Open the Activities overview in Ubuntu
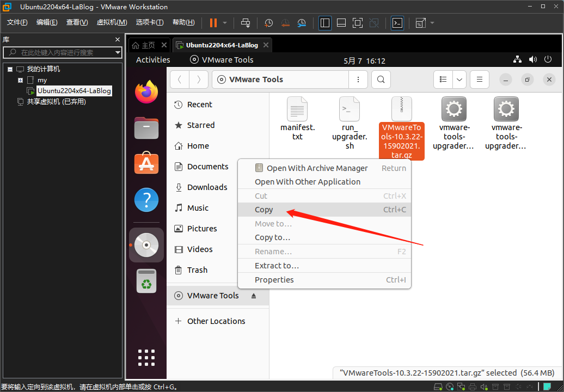The width and height of the screenshot is (564, 392). (x=153, y=60)
